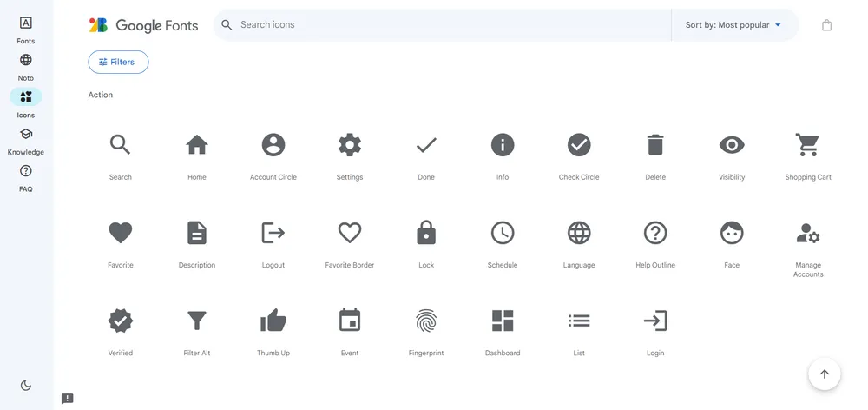
Task: Open the Filters button
Action: [x=118, y=62]
